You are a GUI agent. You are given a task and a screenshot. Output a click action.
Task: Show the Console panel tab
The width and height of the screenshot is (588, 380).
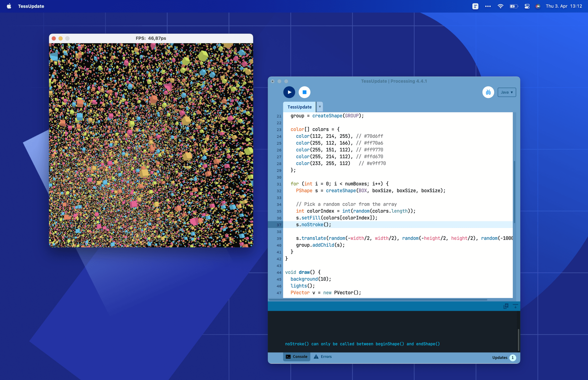click(297, 357)
